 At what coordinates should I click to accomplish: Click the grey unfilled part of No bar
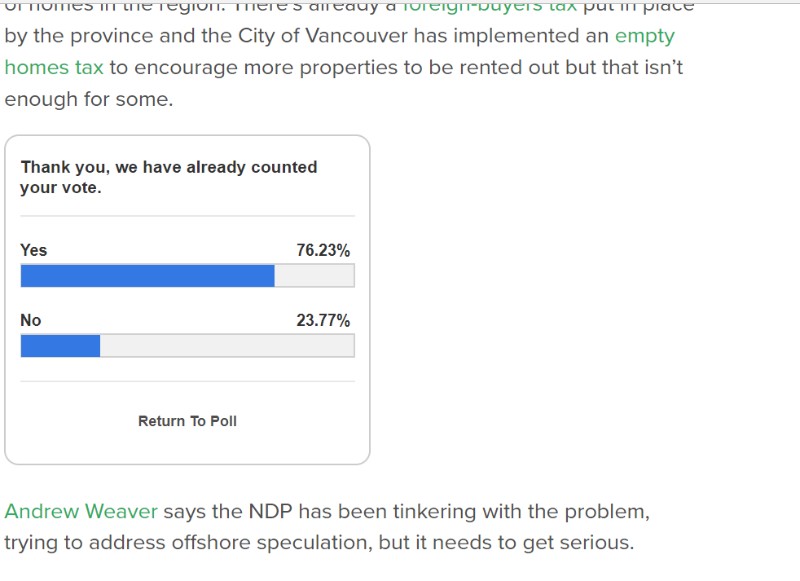pos(227,345)
